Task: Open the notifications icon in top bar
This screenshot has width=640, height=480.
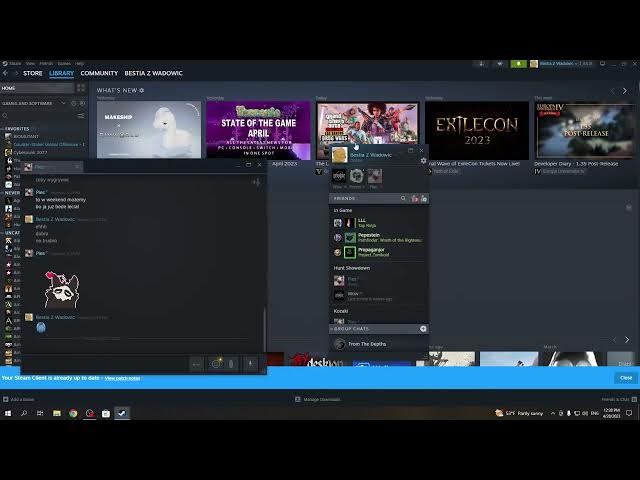Action: click(500, 64)
